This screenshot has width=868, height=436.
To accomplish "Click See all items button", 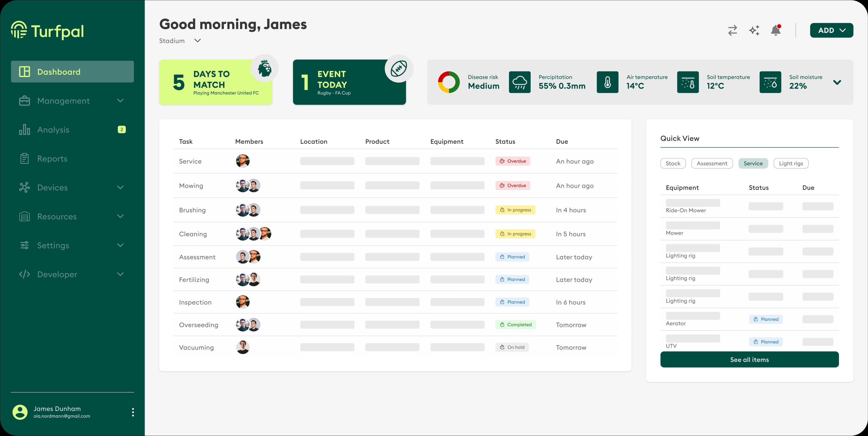I will pos(749,359).
